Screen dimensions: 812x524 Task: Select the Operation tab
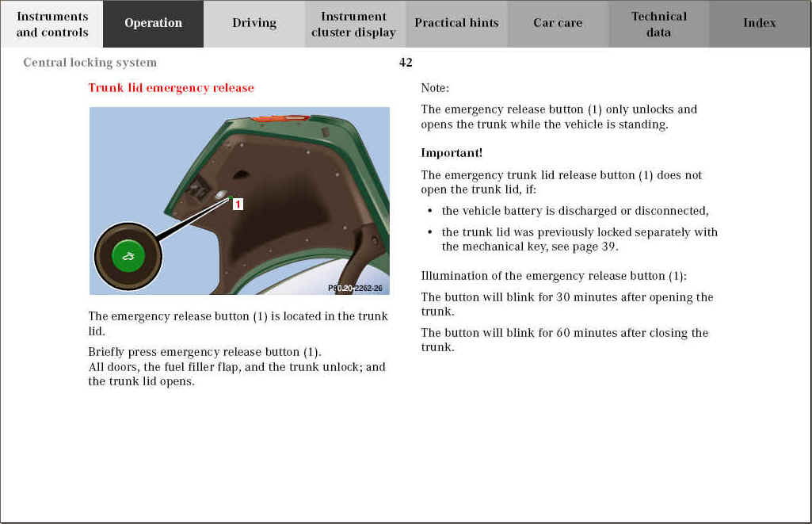click(x=153, y=23)
